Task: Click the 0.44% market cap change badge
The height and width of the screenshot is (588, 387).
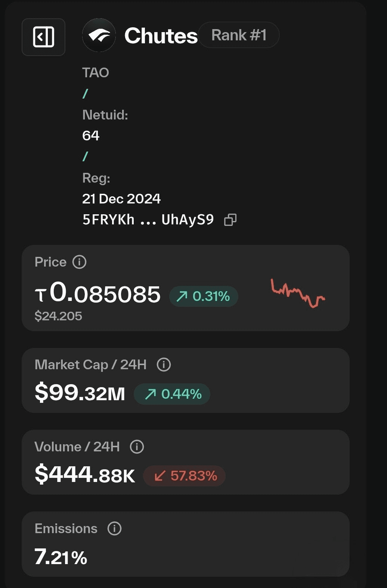Action: click(x=172, y=394)
